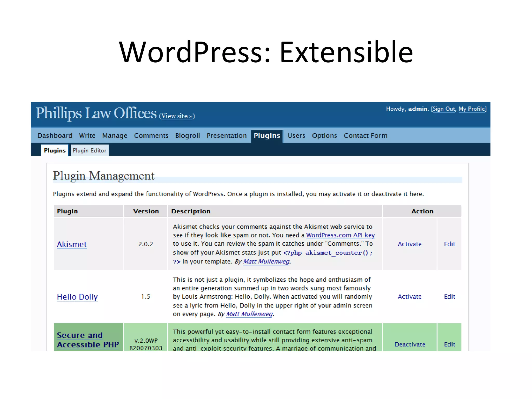Open the View site link
Viewport: 532px width, 399px height.
click(x=177, y=116)
